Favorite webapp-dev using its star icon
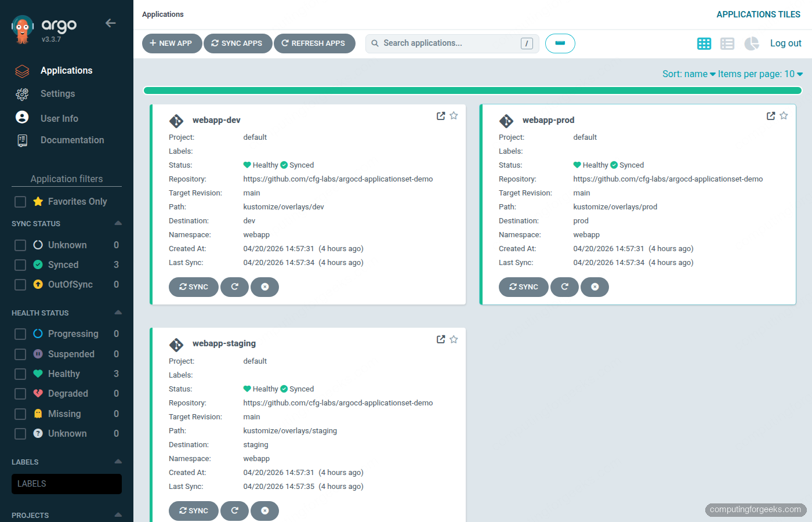The image size is (812, 522). tap(454, 115)
